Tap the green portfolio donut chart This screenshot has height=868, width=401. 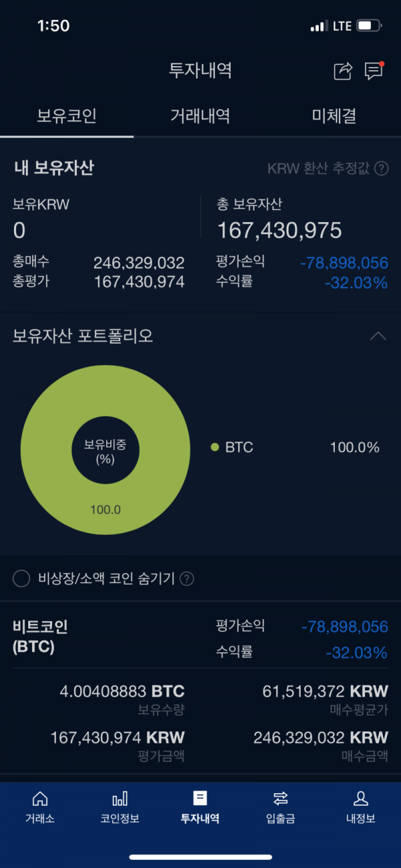tap(106, 449)
